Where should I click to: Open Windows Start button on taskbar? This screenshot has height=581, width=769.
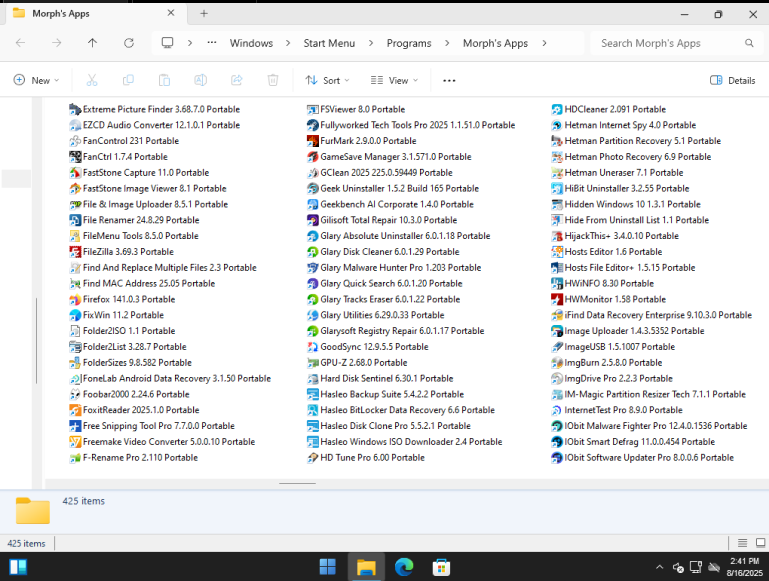328,567
